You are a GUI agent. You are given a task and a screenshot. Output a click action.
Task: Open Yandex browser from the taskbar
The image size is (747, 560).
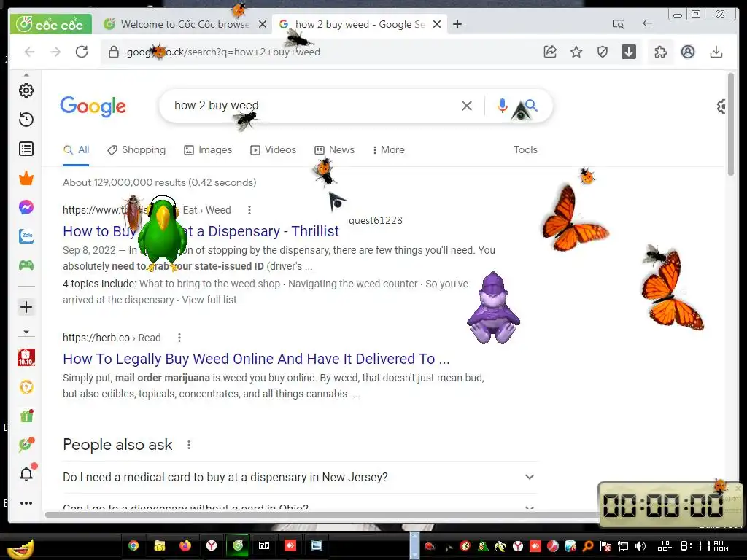pyautogui.click(x=212, y=545)
